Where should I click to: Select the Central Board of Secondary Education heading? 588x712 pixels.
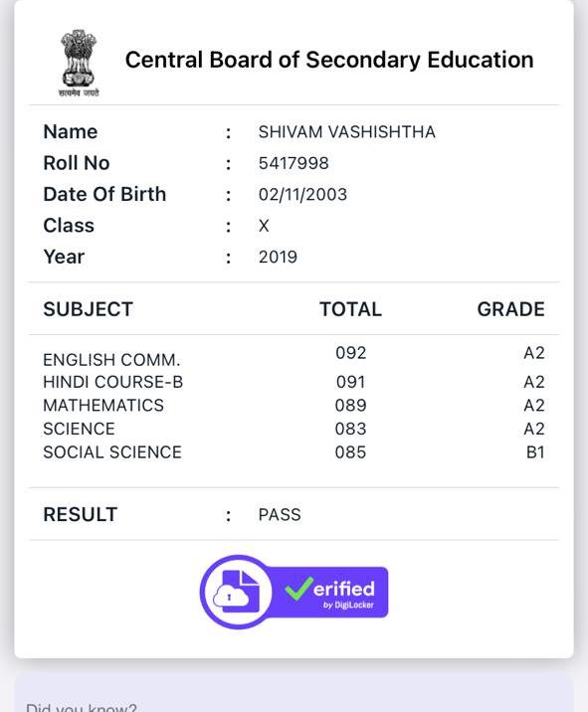[x=329, y=60]
